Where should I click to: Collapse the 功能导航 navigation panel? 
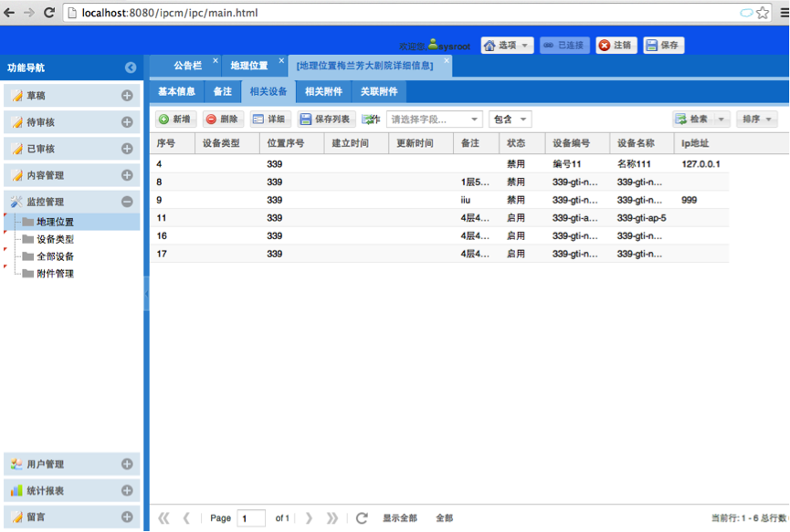[x=131, y=68]
